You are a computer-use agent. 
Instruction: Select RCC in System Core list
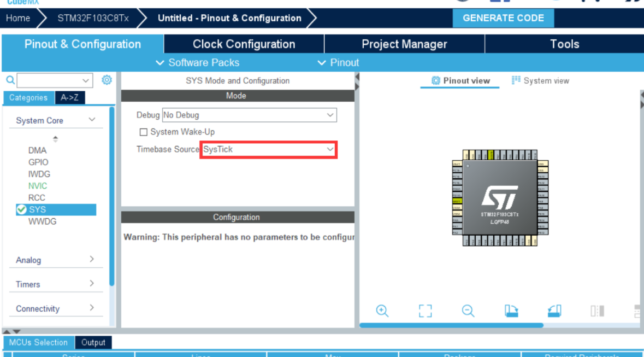37,198
